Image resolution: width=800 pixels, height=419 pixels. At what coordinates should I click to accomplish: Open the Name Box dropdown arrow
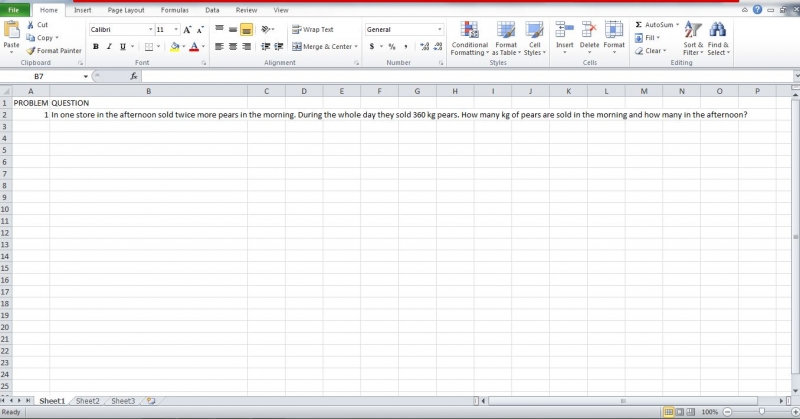[x=85, y=76]
